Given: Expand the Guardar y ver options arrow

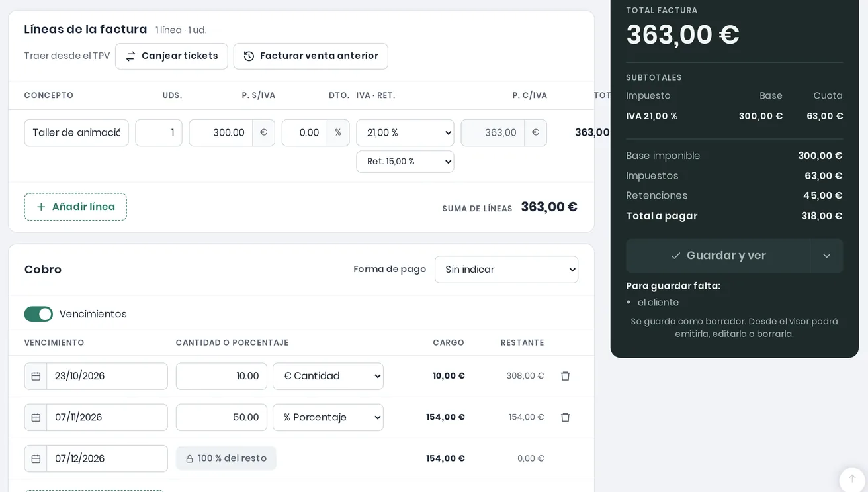Looking at the screenshot, I should [826, 256].
